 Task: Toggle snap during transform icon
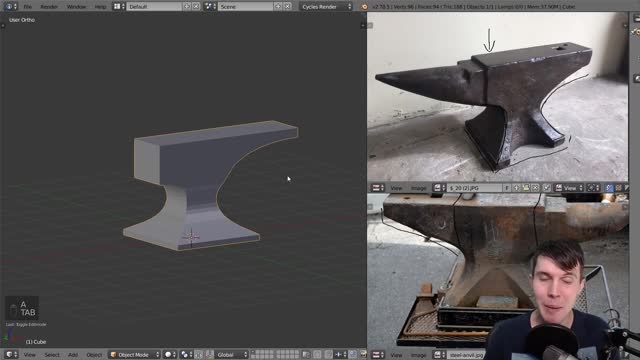click(x=328, y=355)
